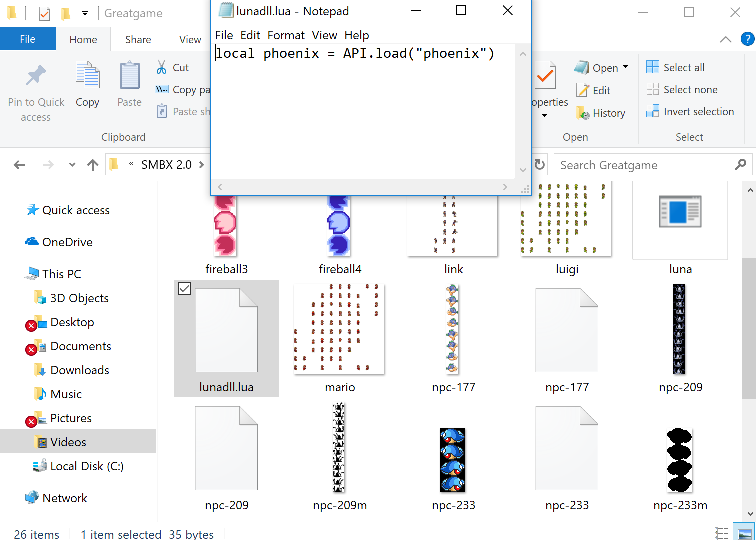This screenshot has width=756, height=540.
Task: Open Customize Quick Access Toolbar dropdown
Action: (85, 14)
